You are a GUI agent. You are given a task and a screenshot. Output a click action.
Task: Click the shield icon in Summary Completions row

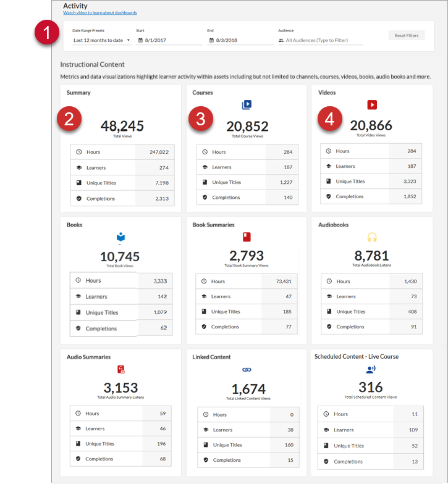tap(79, 199)
